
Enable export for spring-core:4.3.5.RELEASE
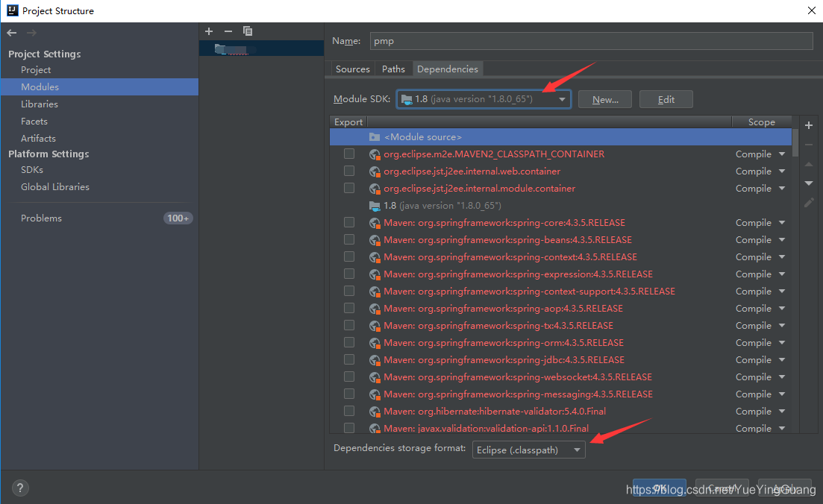[349, 222]
